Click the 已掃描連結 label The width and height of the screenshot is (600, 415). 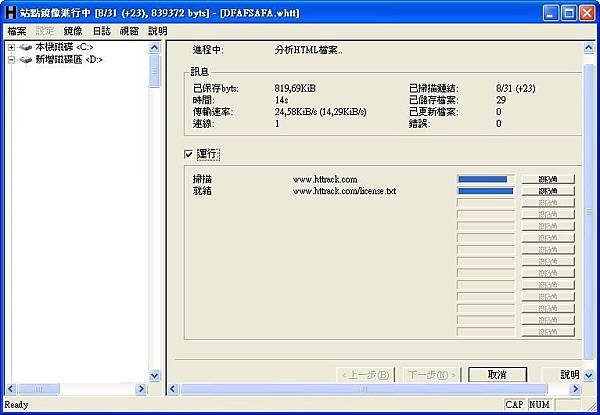point(434,88)
